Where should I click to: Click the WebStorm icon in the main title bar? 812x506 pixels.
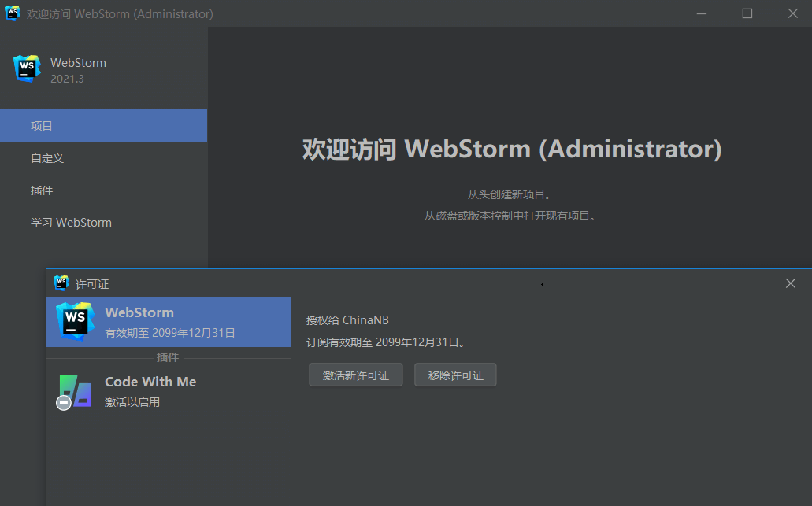click(x=13, y=13)
